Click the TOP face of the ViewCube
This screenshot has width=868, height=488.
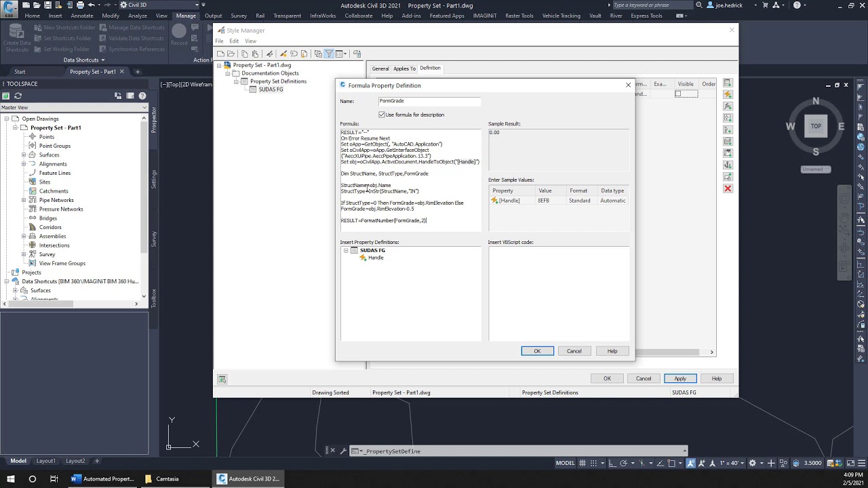click(x=816, y=126)
